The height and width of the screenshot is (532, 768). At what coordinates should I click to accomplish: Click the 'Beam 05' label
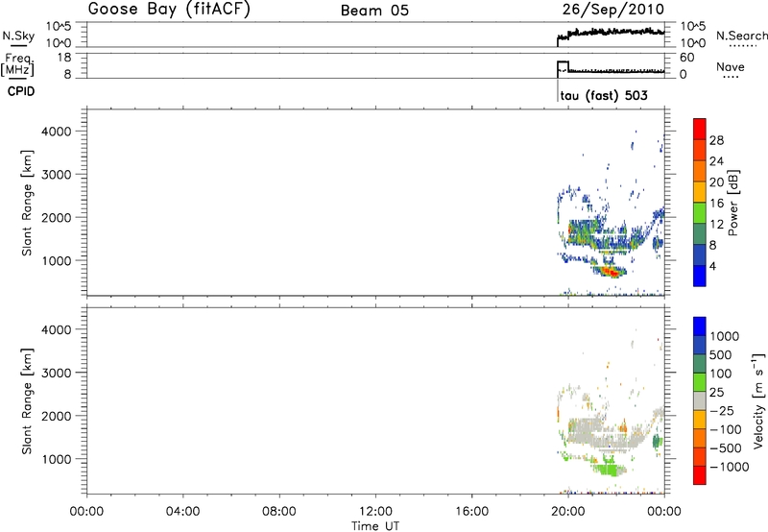[374, 11]
